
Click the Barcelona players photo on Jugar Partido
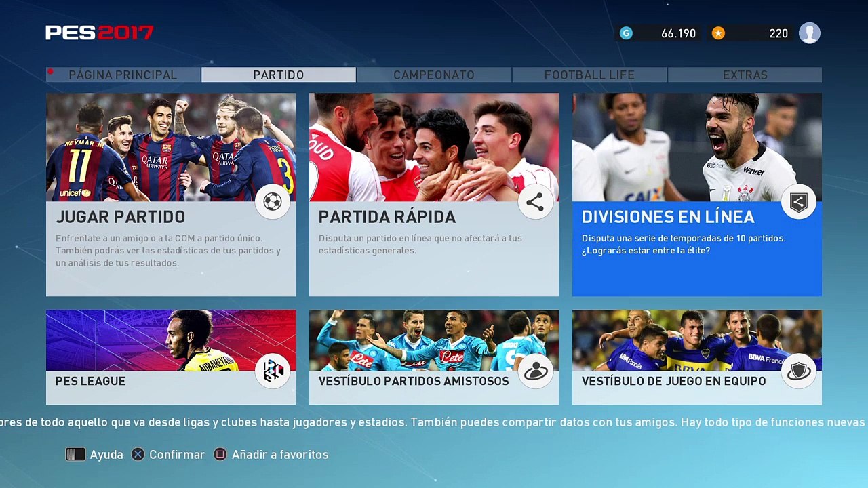tap(171, 147)
